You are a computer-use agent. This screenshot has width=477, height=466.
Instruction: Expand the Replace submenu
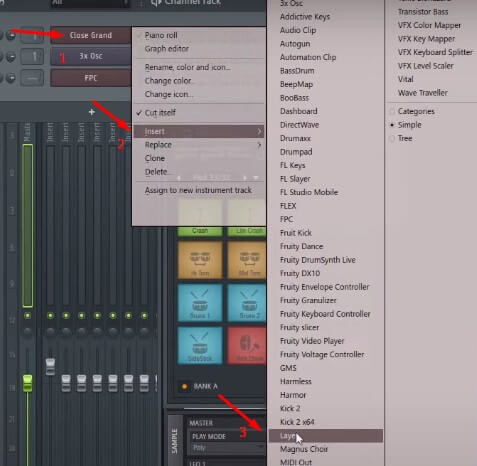(199, 145)
